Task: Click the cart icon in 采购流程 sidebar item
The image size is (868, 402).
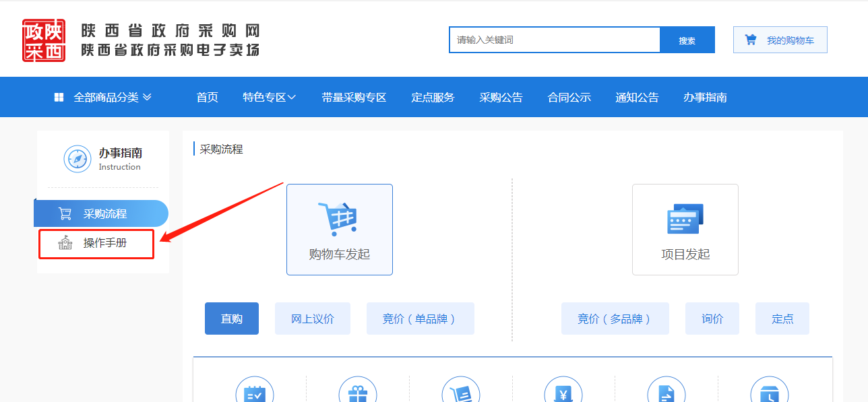Action: tap(65, 213)
